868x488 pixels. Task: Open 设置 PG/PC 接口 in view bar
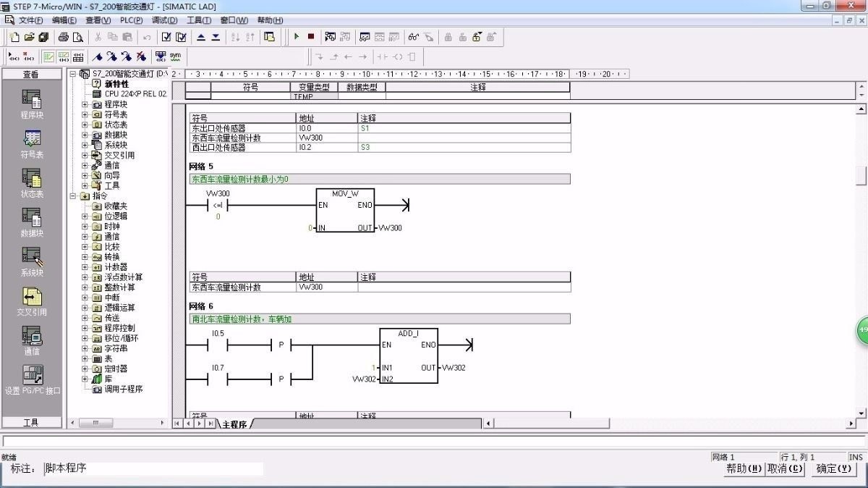[x=32, y=380]
